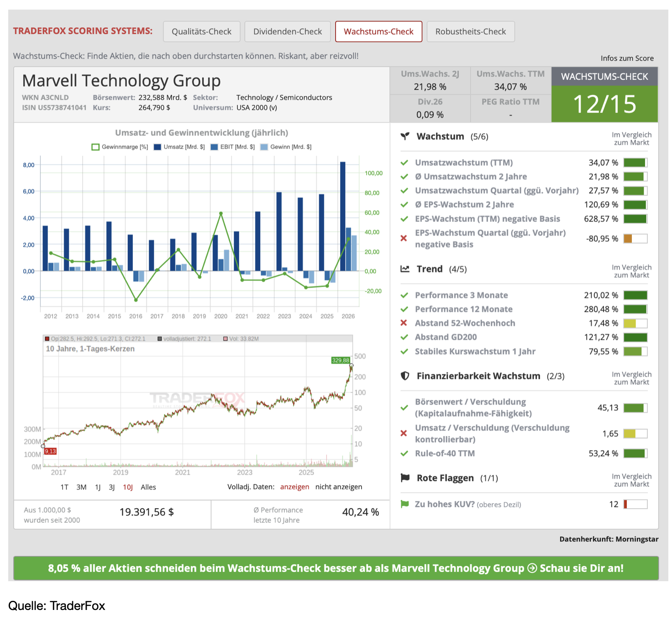Click the Infos zum Score link
This screenshot has width=672, height=620.
(x=627, y=58)
